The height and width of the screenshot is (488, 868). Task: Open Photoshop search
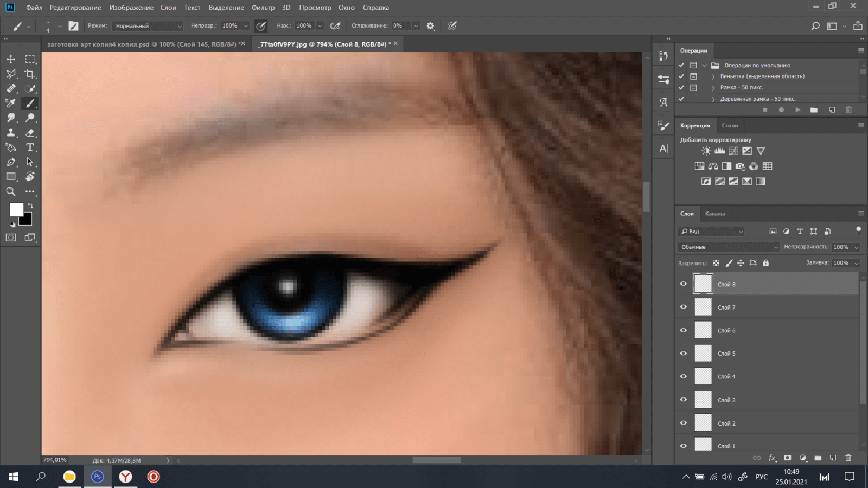[815, 26]
